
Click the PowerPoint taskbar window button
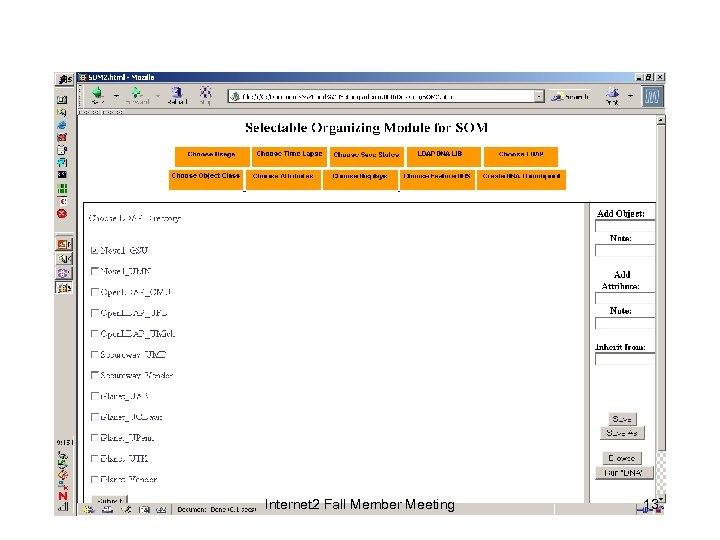[64, 244]
